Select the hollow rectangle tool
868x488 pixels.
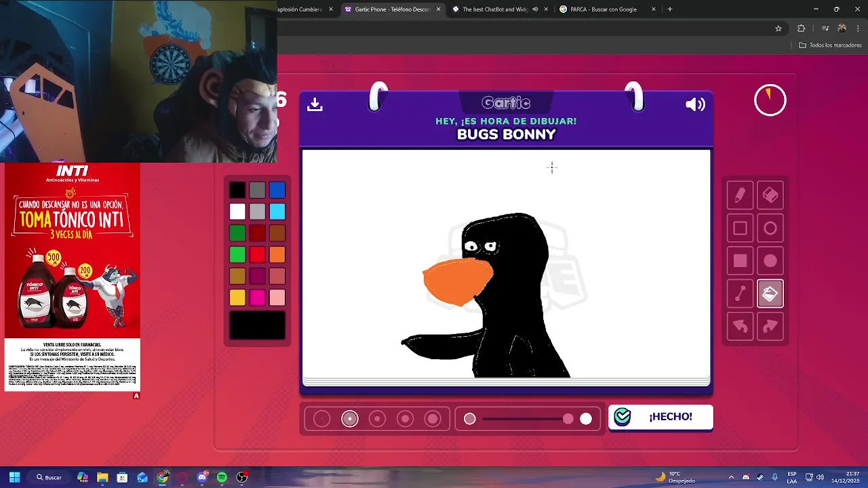tap(740, 228)
